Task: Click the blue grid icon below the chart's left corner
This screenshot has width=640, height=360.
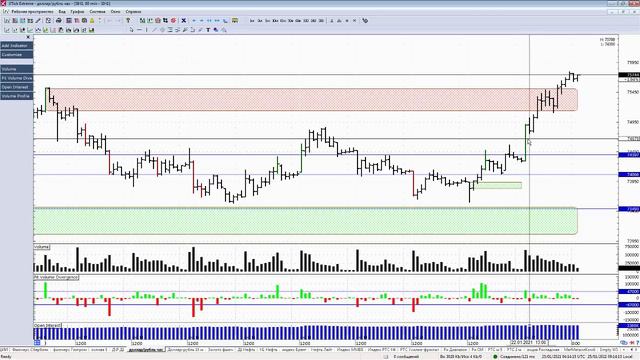Action: [37, 343]
